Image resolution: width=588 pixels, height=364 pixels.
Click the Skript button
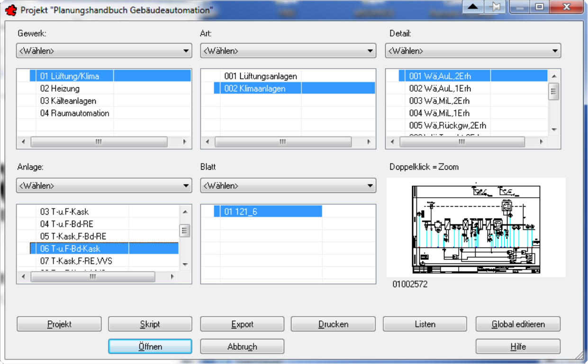[150, 324]
